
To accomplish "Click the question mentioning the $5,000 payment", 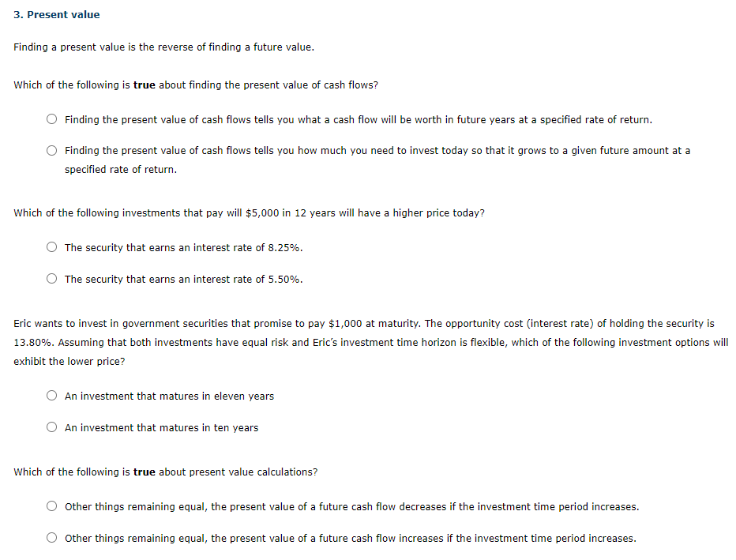I will [250, 212].
